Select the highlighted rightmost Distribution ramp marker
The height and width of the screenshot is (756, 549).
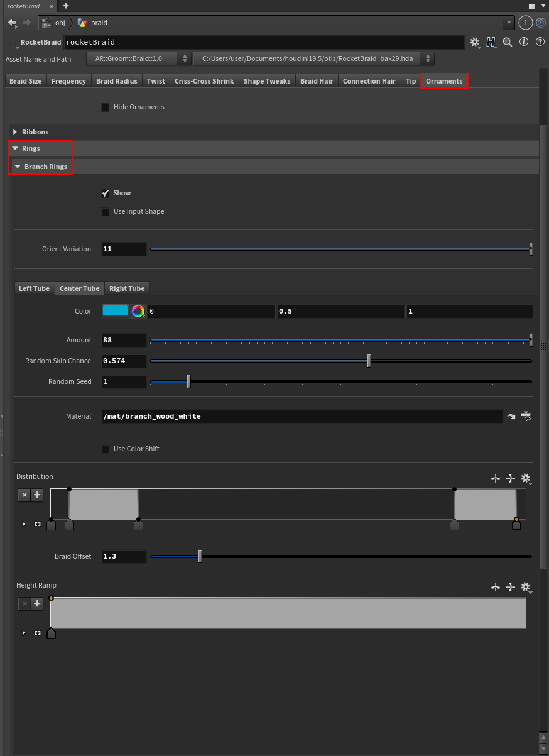[516, 524]
